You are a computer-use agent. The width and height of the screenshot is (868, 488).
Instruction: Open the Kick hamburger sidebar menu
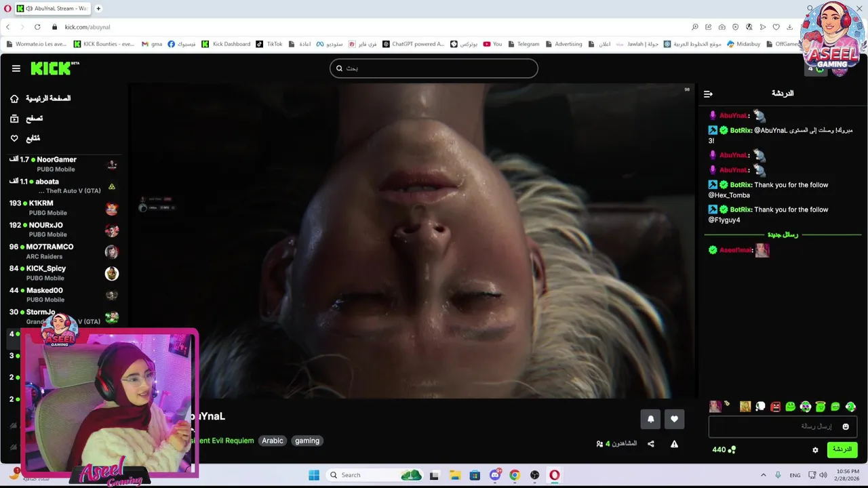(x=16, y=68)
